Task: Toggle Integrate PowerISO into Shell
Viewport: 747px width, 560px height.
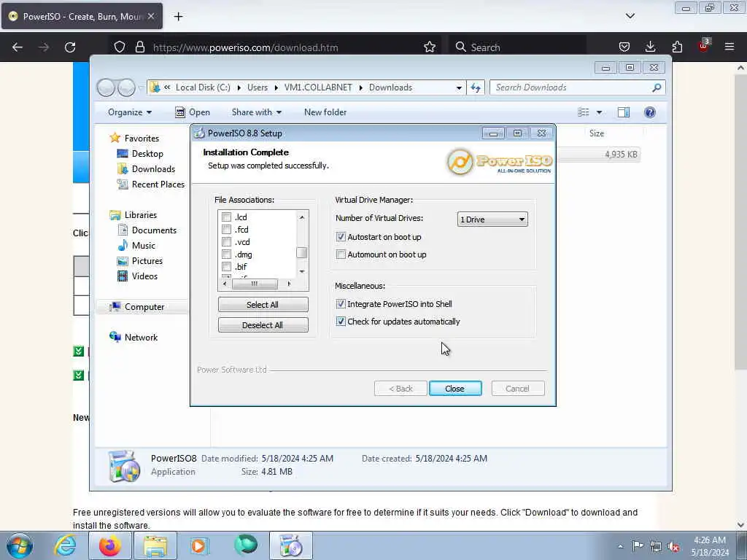Action: pyautogui.click(x=341, y=304)
